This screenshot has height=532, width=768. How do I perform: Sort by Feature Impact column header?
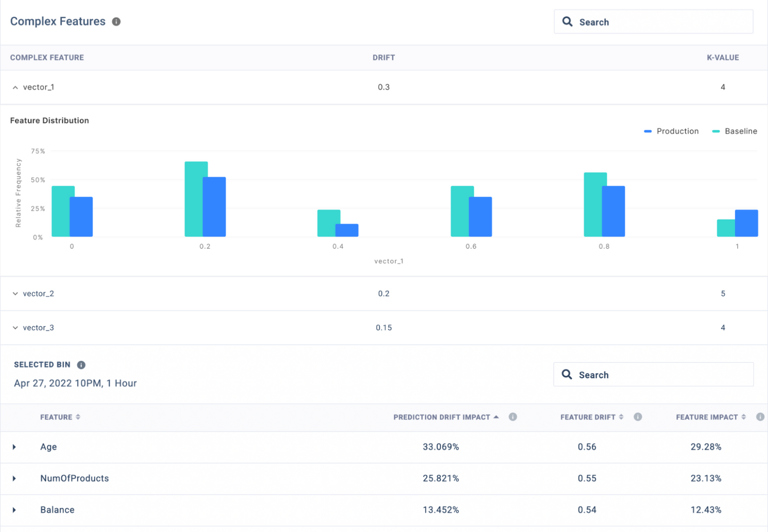tap(707, 417)
